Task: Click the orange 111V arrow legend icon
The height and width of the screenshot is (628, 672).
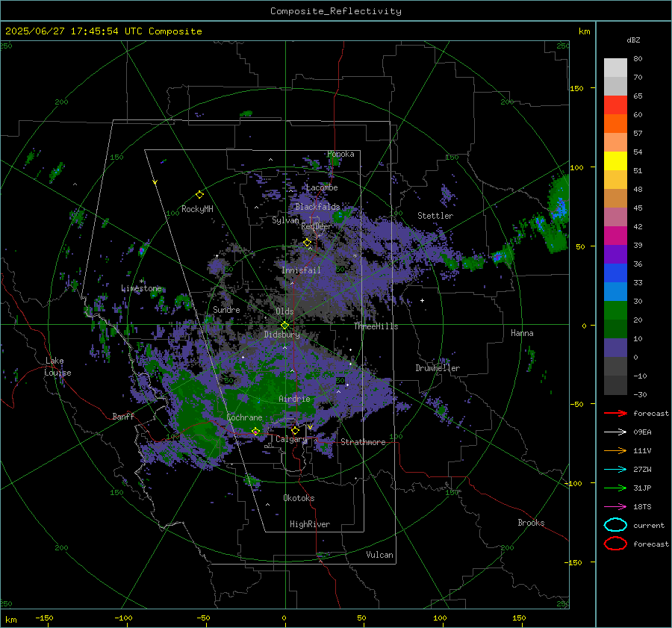Action: pyautogui.click(x=615, y=450)
